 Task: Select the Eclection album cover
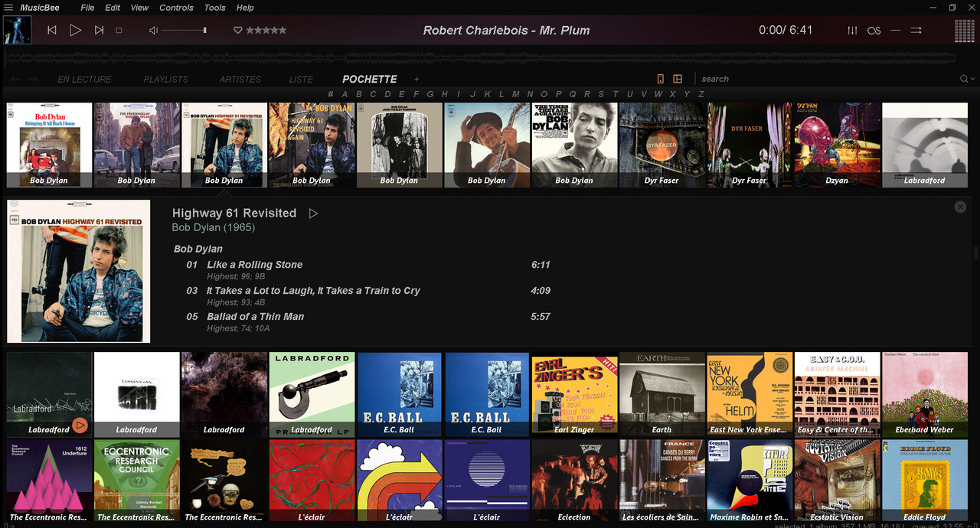[574, 481]
